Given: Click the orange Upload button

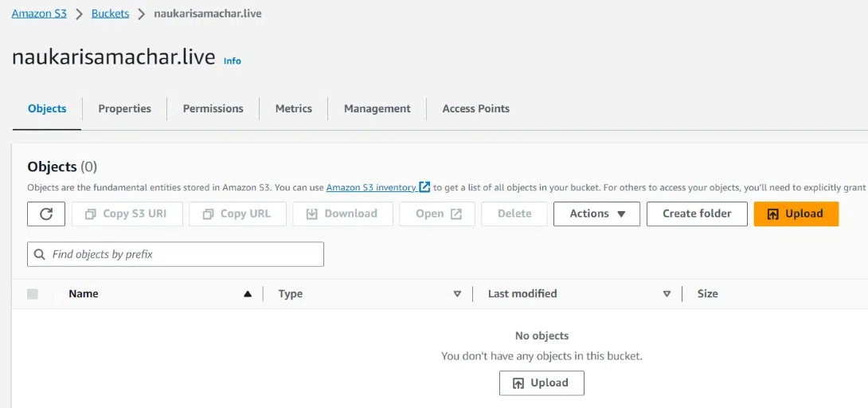Looking at the screenshot, I should coord(796,214).
